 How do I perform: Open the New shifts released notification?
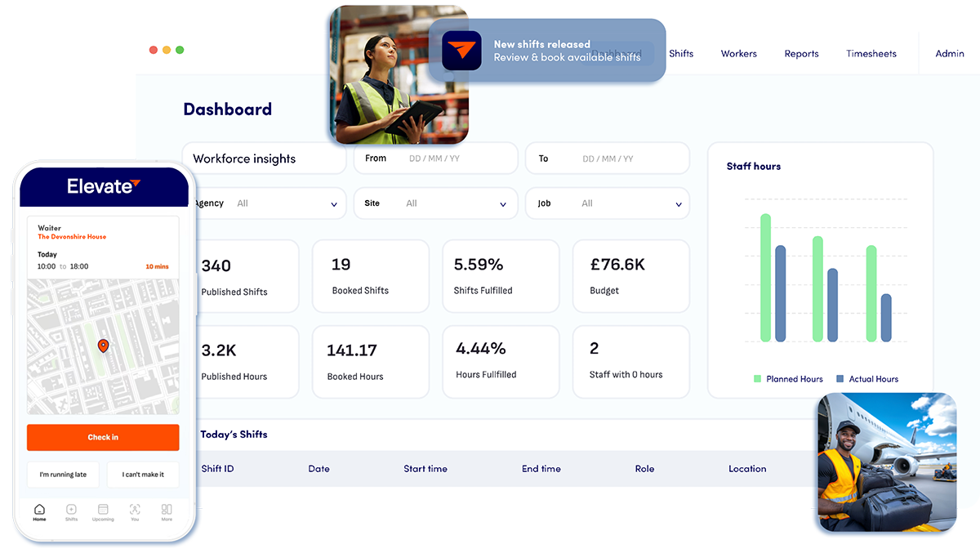(547, 51)
